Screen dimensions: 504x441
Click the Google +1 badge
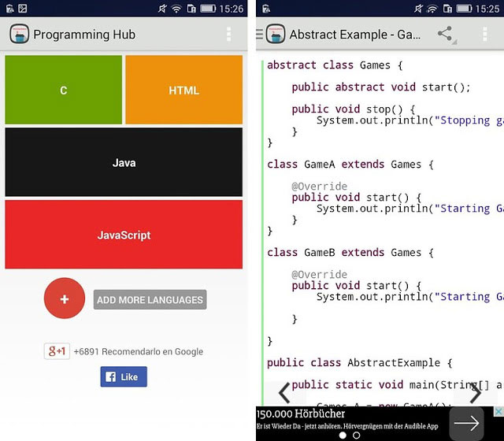[57, 351]
